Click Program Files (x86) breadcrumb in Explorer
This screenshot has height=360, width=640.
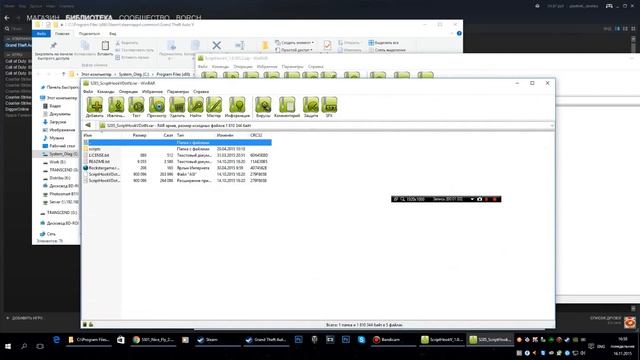(173, 74)
